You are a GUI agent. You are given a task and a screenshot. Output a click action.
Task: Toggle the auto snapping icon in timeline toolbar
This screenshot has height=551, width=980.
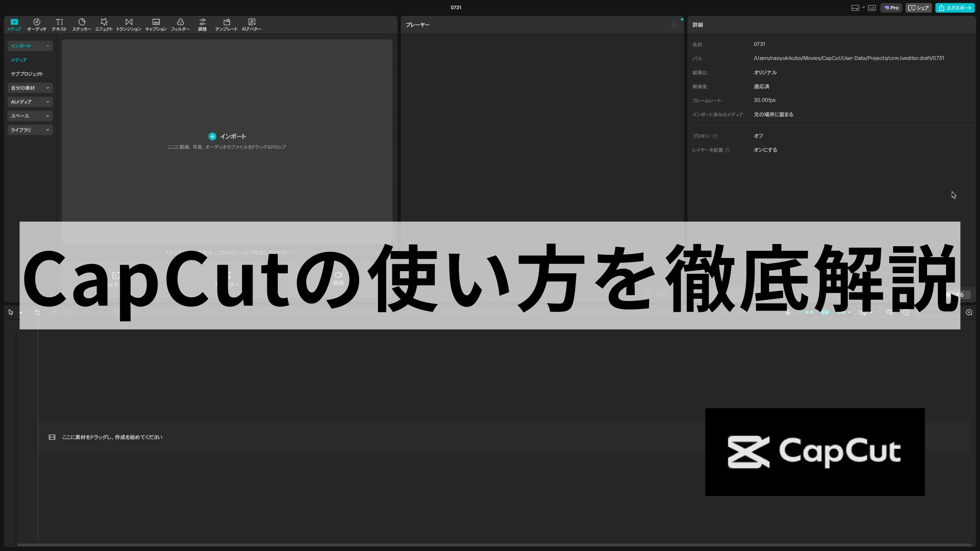pyautogui.click(x=825, y=312)
